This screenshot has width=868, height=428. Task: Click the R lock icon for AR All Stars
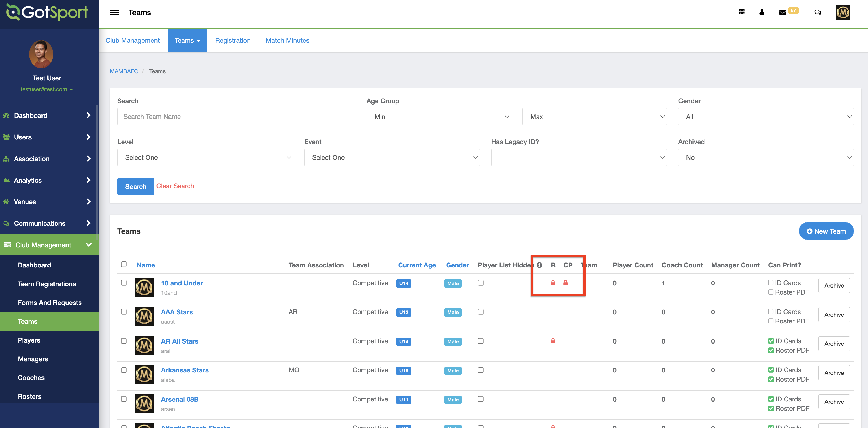pos(553,341)
